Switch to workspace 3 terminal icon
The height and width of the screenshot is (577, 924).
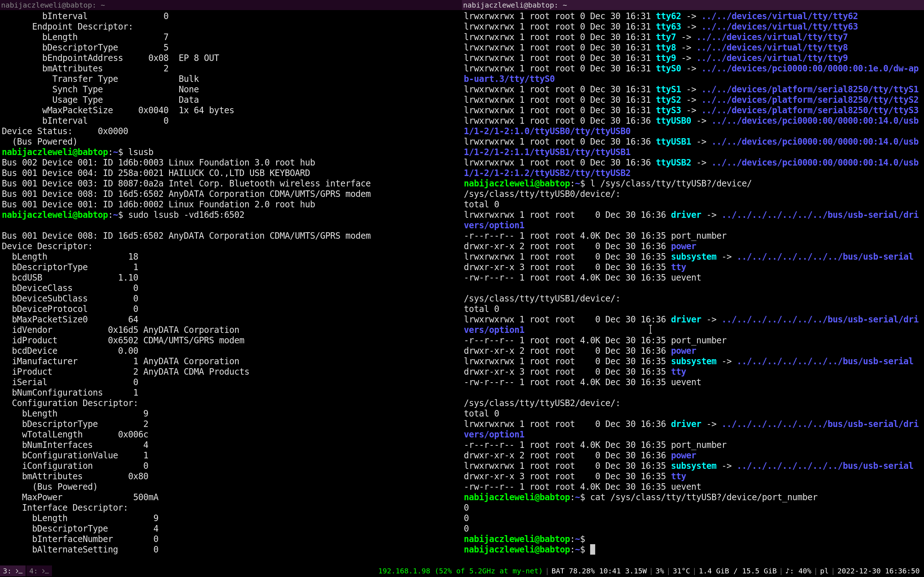click(x=13, y=571)
